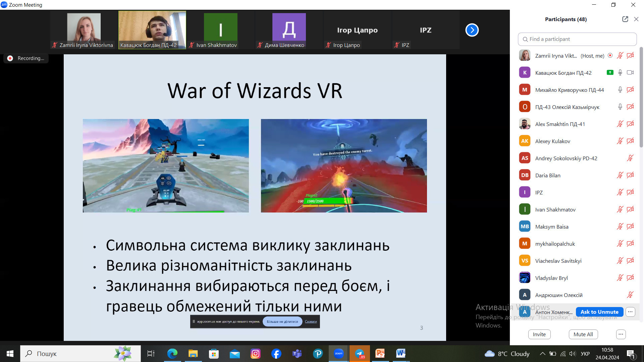The width and height of the screenshot is (644, 362).
Task: Open Windows notification center
Action: pyautogui.click(x=631, y=354)
